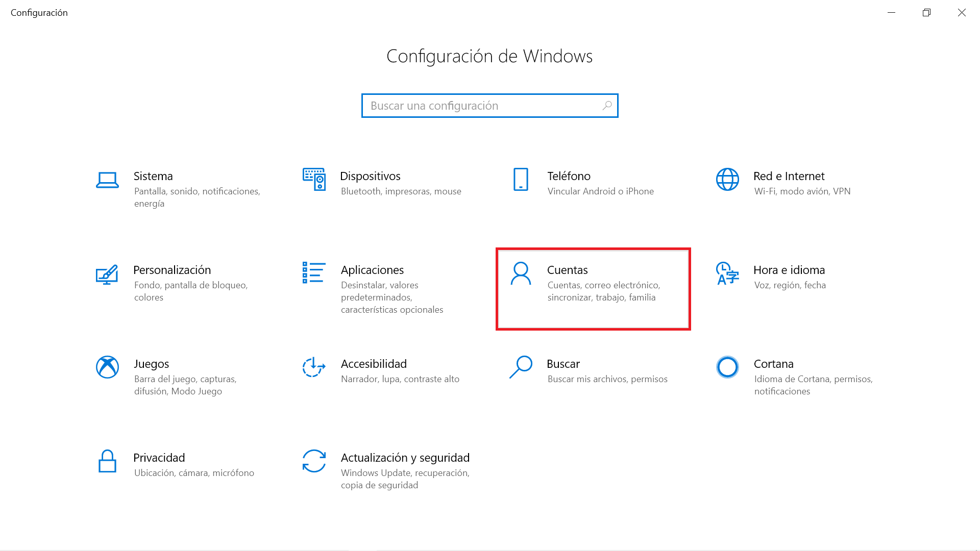Open the Hora e idioma icon
This screenshot has height=551, width=980.
[727, 273]
